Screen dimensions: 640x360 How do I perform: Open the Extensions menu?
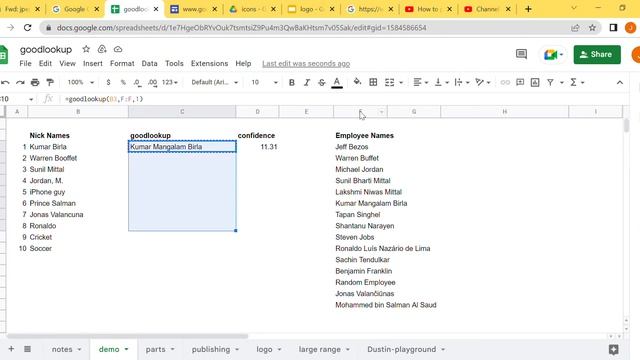click(x=209, y=64)
